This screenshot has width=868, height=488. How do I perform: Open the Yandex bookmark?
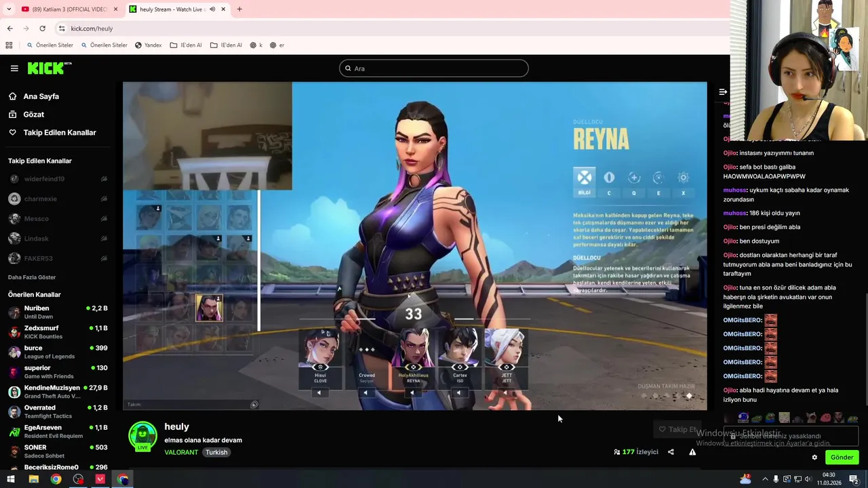coord(148,45)
